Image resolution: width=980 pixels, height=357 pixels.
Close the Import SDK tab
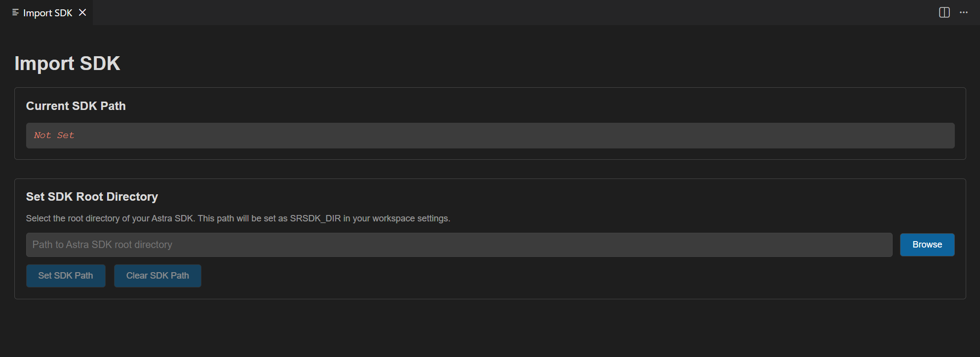[x=82, y=13]
